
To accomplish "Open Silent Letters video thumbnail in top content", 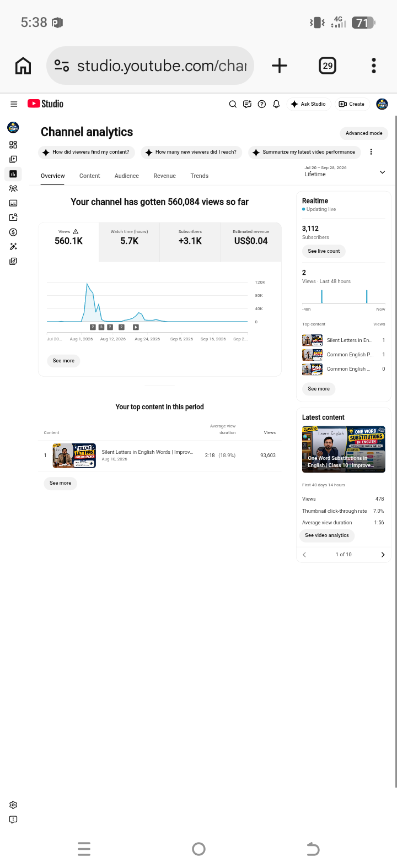I will 74,455.
